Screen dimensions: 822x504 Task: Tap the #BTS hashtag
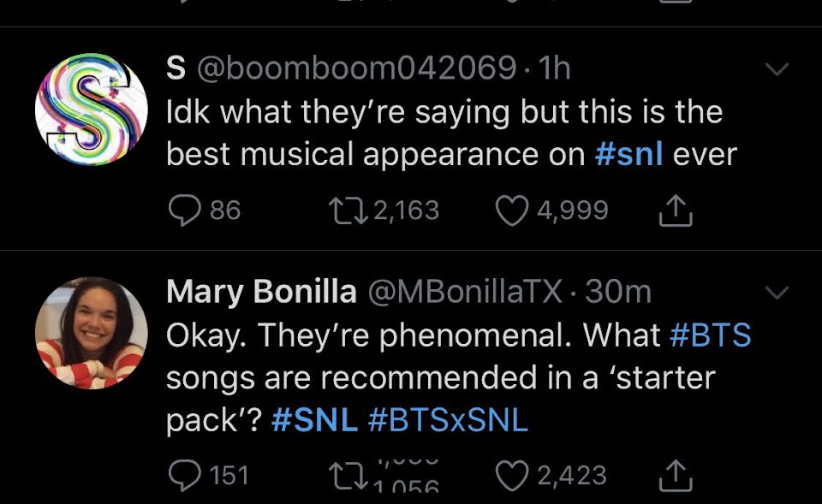tap(709, 335)
